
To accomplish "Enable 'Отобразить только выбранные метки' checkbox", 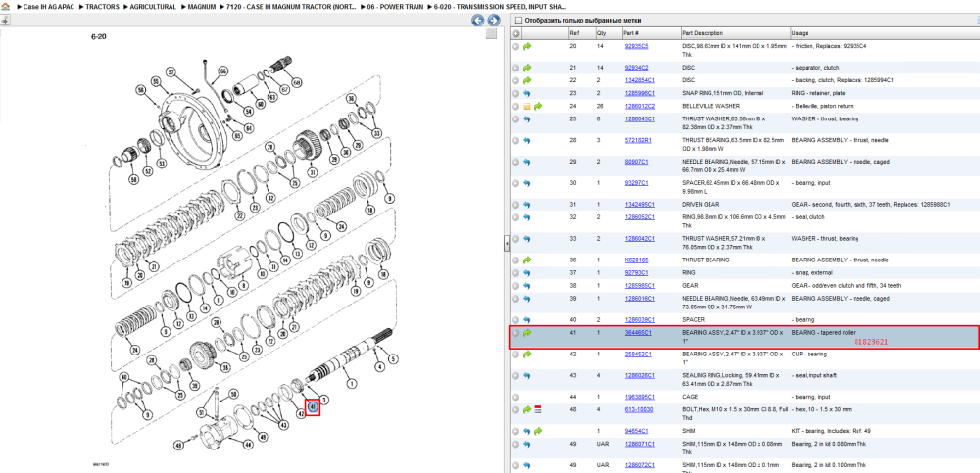I will click(518, 20).
